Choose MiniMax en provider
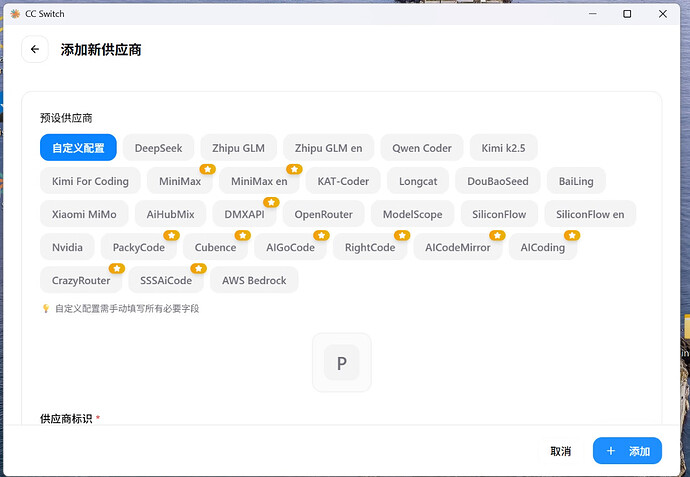The height and width of the screenshot is (477, 690). [259, 181]
